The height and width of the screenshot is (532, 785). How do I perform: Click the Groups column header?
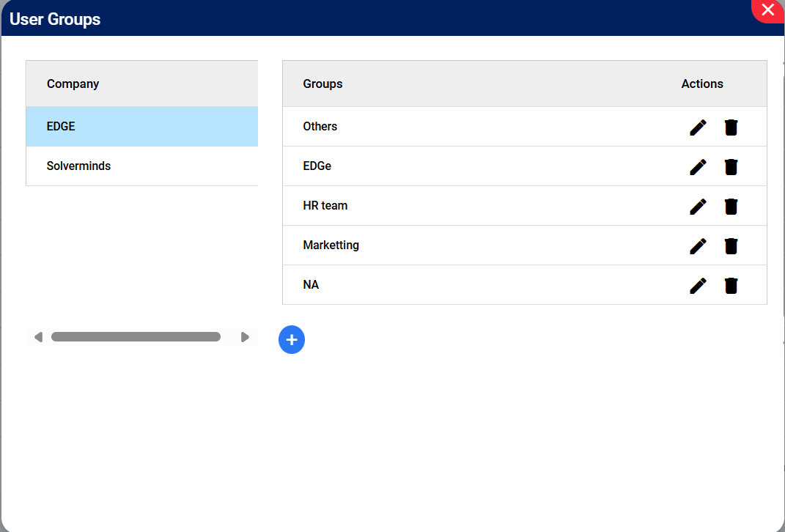coord(323,84)
